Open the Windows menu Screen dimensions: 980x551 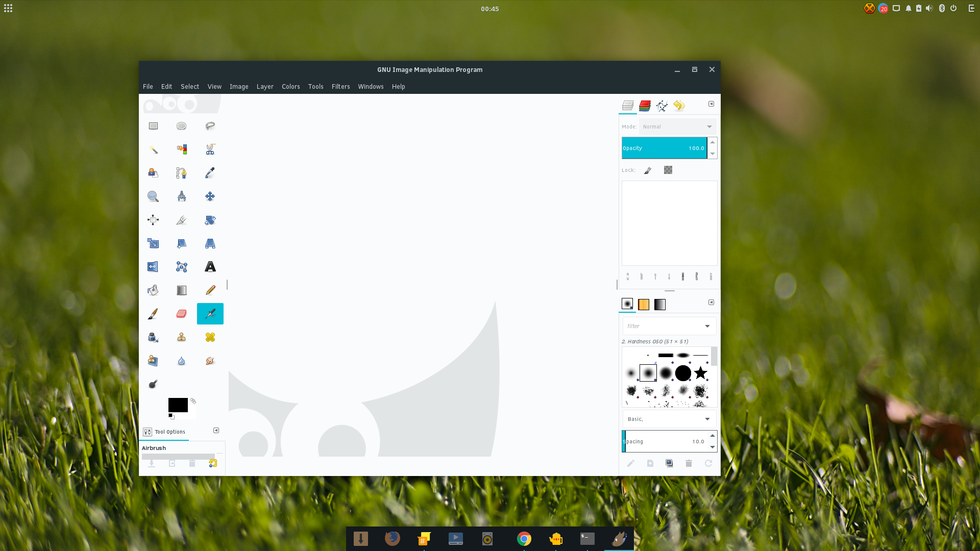[x=371, y=87]
